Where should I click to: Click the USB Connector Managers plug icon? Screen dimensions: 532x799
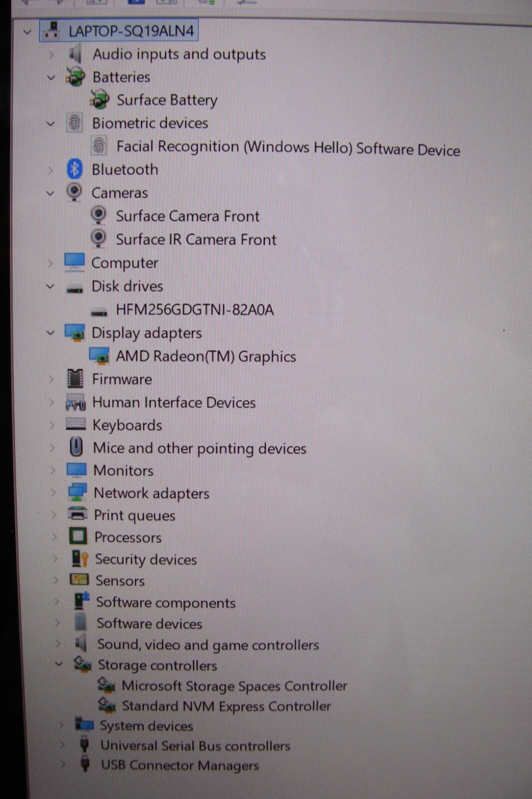point(85,764)
